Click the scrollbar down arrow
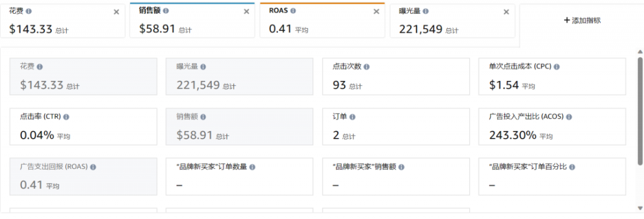This screenshot has height=219, width=644. (640, 209)
